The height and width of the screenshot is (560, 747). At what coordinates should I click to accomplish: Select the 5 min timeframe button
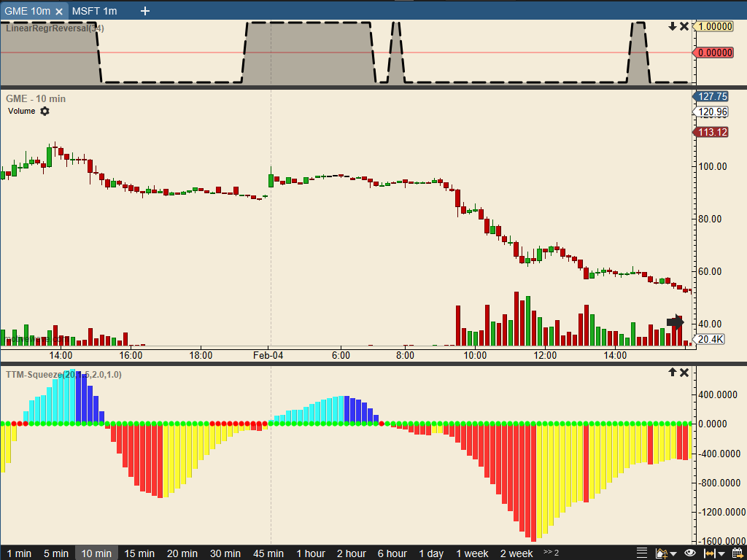pos(56,553)
